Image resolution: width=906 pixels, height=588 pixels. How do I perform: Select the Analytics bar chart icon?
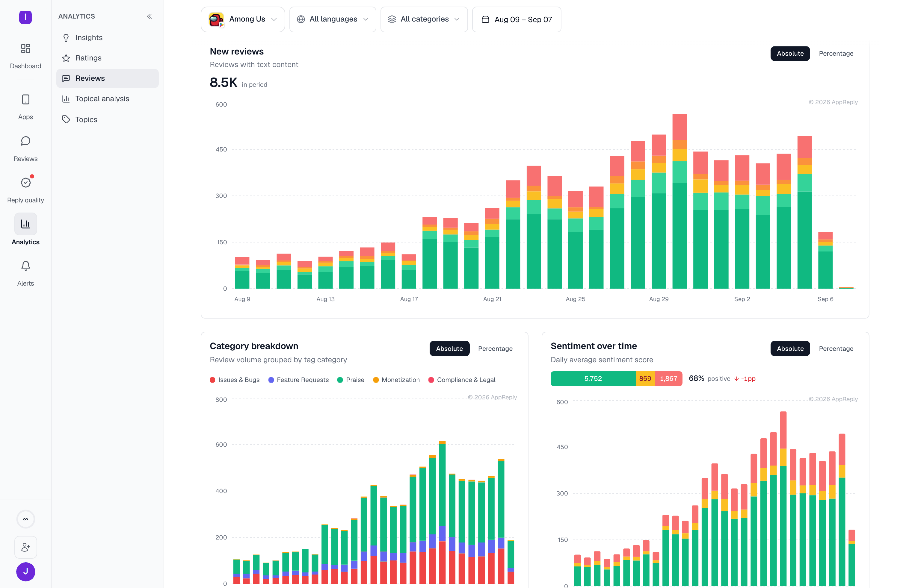coord(25,224)
